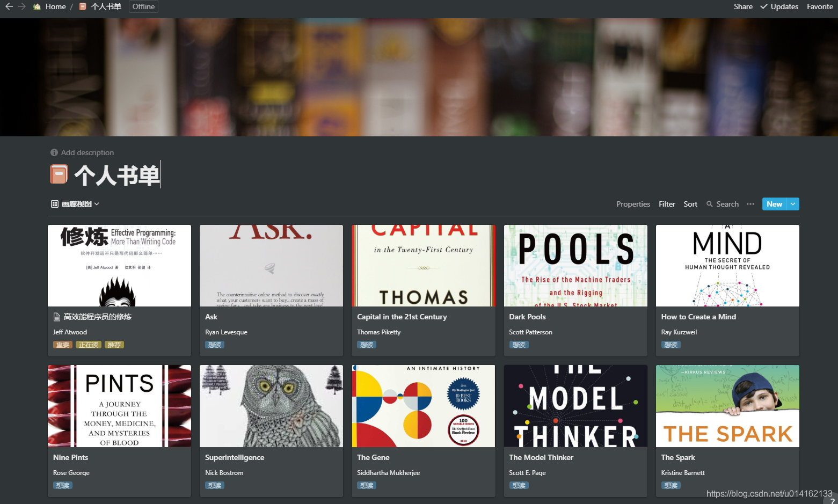
Task: Click the Offline status badge
Action: [x=143, y=6]
